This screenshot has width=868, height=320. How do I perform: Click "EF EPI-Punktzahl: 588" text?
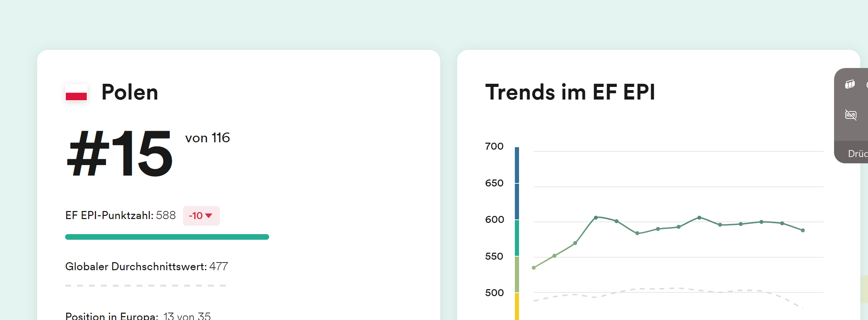pos(120,215)
